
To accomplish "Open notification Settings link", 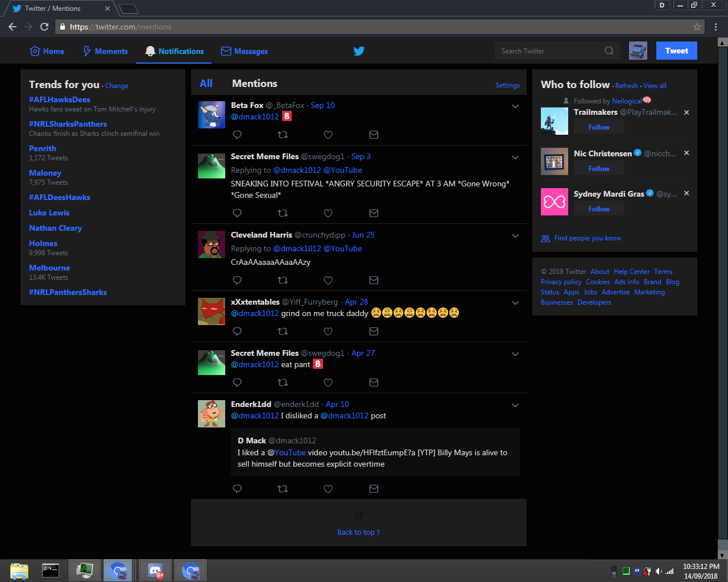I will (x=507, y=85).
